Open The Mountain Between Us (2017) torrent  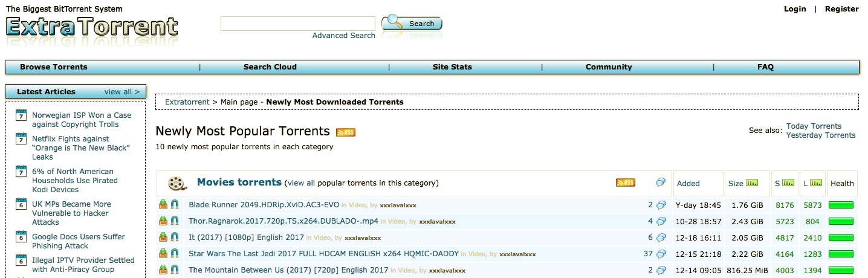pos(288,270)
